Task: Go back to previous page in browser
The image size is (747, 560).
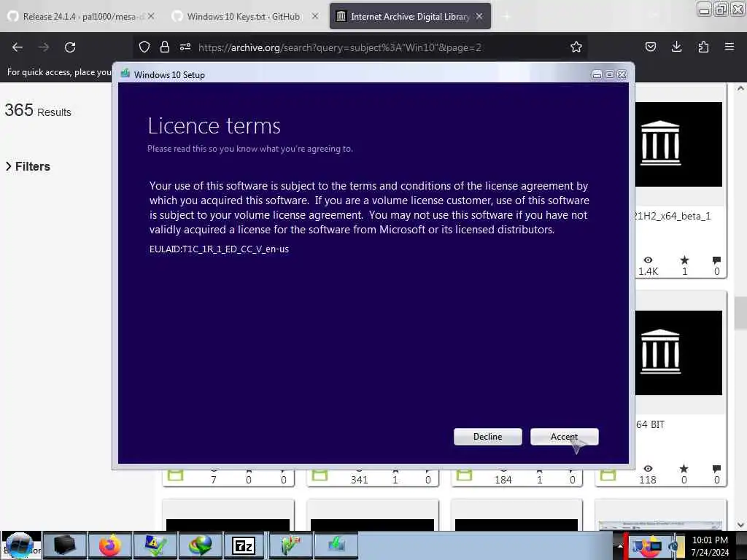Action: [x=18, y=47]
